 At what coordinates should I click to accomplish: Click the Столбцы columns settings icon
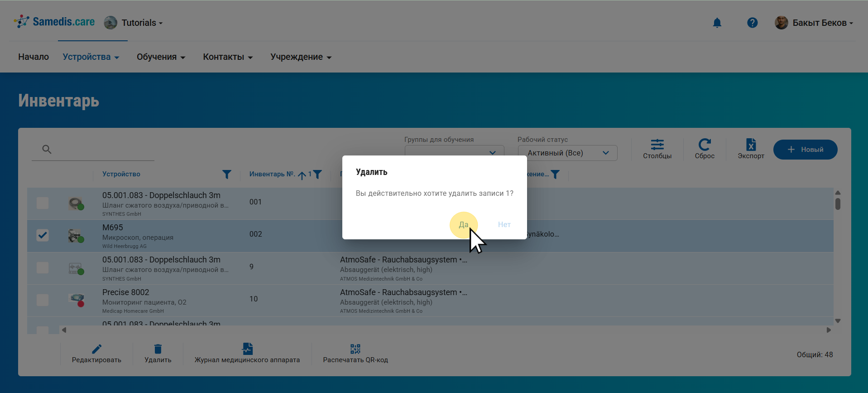[x=657, y=145]
